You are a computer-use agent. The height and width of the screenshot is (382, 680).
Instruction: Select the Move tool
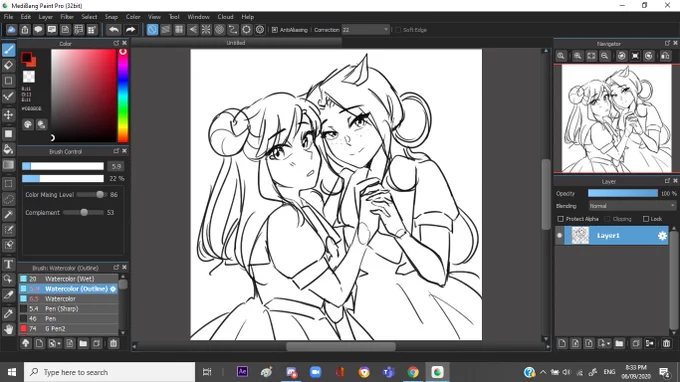[9, 115]
